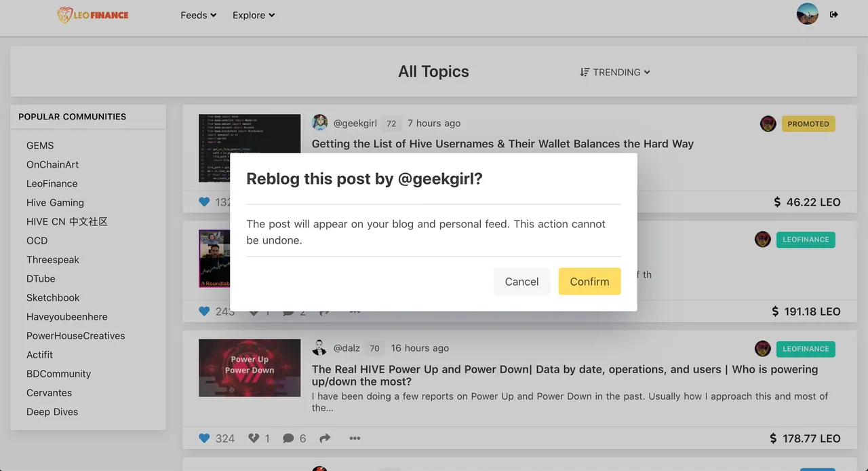Select the Threespeak community
868x471 pixels.
(x=53, y=259)
